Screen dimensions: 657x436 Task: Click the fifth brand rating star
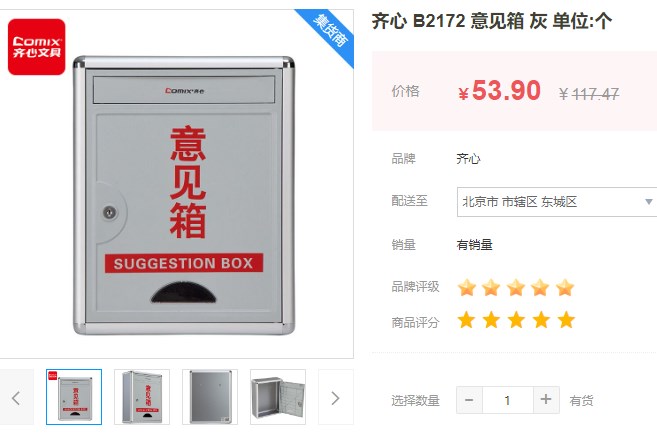pos(565,287)
